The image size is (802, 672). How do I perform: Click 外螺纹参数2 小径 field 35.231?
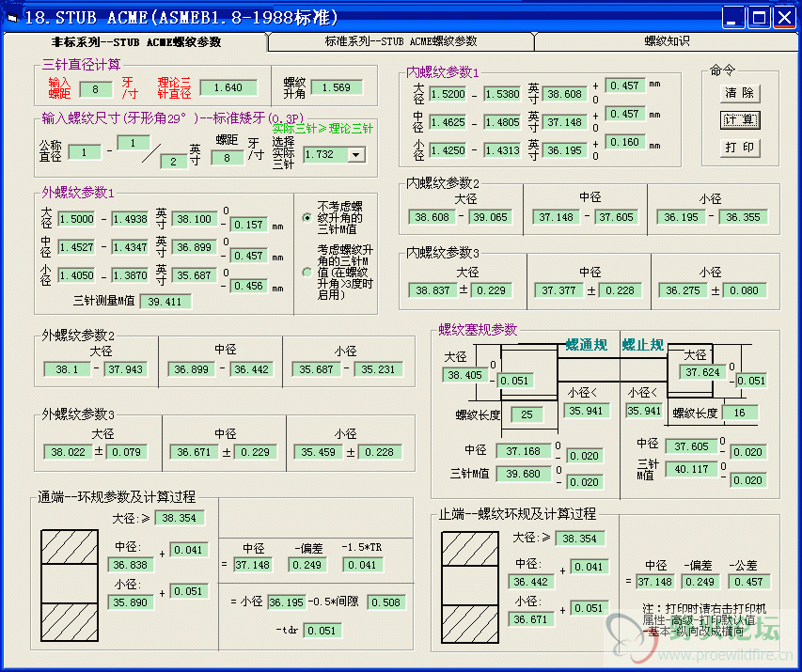(x=378, y=369)
